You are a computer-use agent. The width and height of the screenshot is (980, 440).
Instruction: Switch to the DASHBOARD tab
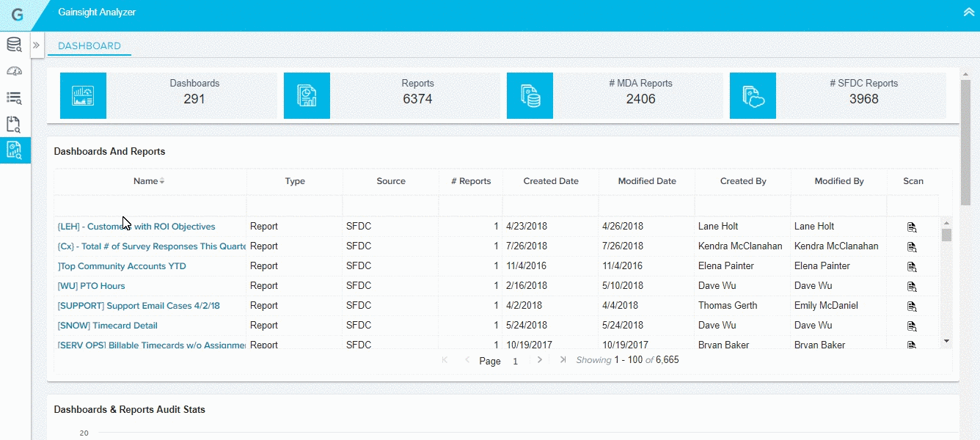(89, 45)
